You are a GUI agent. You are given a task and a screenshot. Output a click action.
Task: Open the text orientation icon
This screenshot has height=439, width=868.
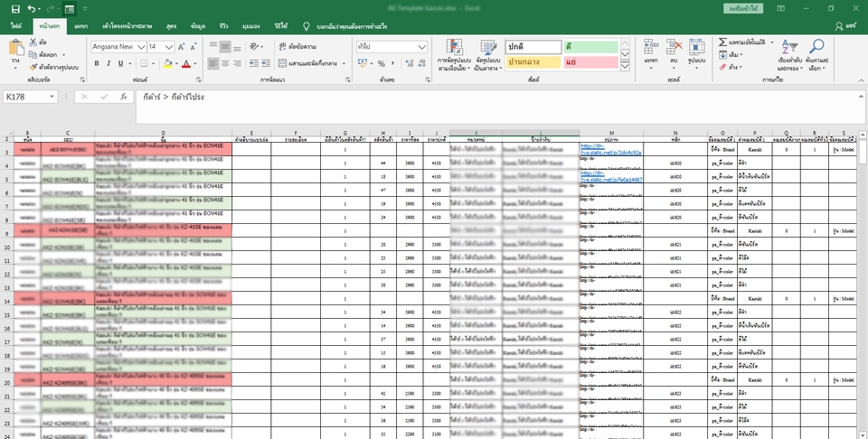254,47
